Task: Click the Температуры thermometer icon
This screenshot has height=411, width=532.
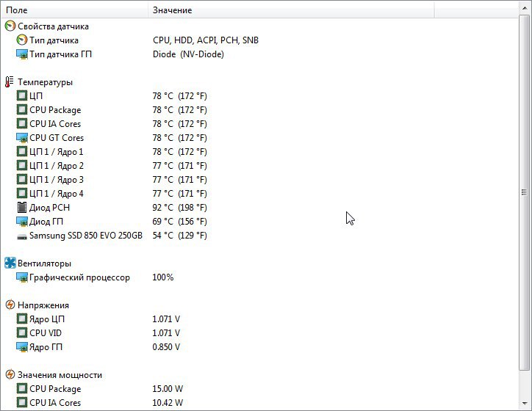Action: point(10,82)
